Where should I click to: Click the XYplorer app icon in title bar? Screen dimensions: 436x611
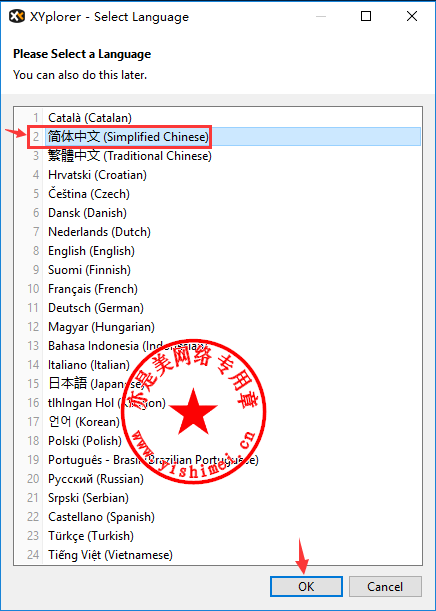(17, 16)
